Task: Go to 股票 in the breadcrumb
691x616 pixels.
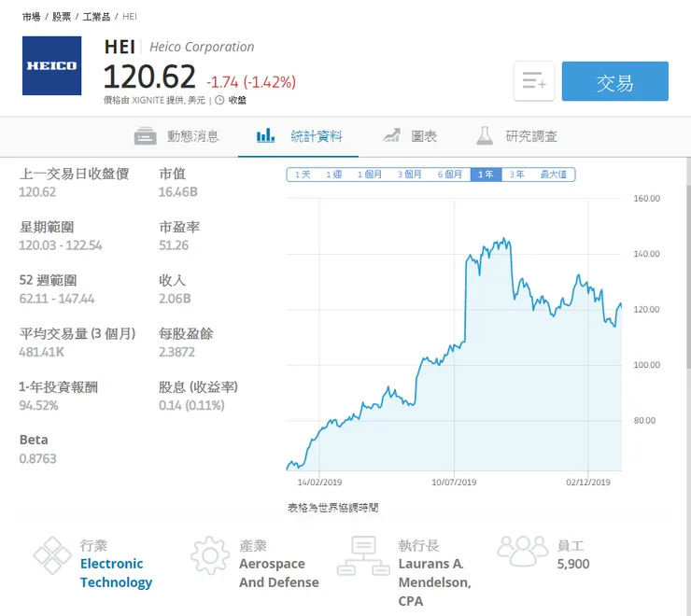Action: click(x=62, y=17)
